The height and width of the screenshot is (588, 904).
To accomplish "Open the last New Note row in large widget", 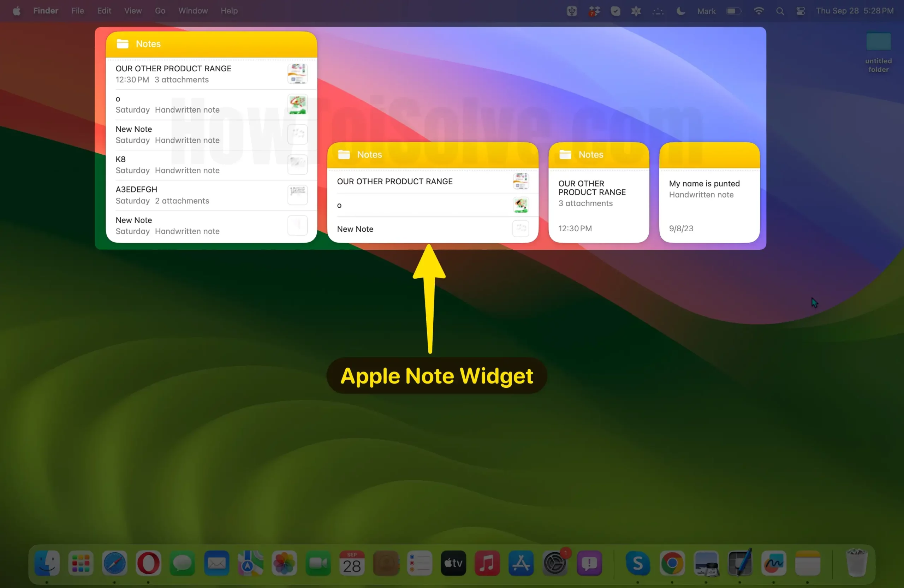I will pos(211,226).
